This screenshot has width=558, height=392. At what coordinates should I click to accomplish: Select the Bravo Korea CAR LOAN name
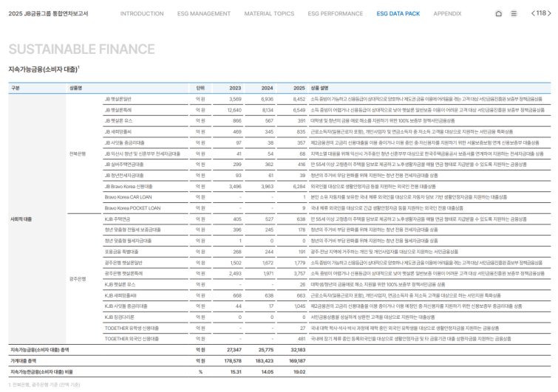click(128, 197)
